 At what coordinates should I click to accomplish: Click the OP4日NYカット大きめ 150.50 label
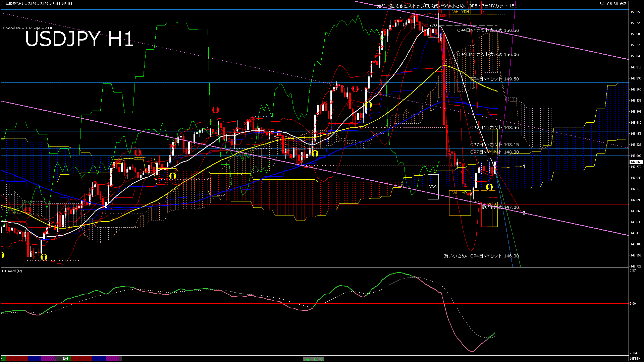(488, 31)
